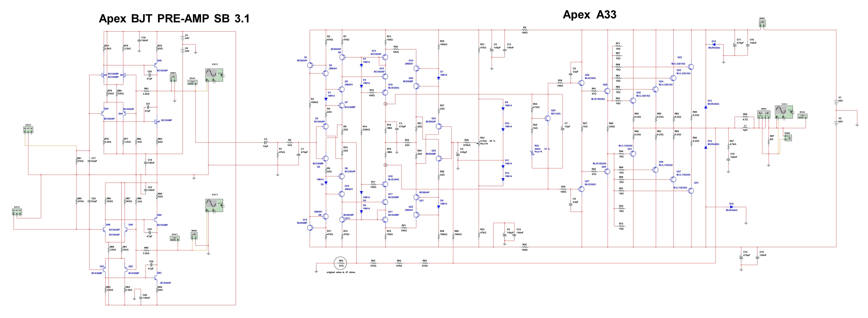Click the C3 '470pF' value label
Screen dimensions: 868x318
point(403,126)
